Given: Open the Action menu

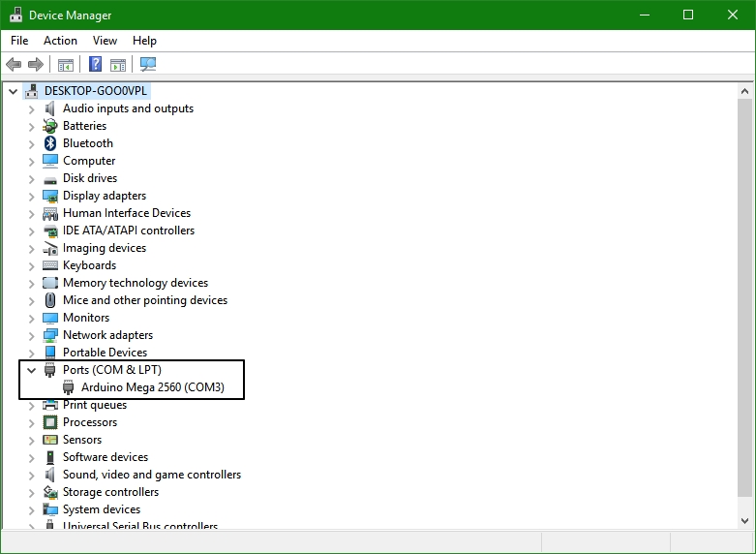Looking at the screenshot, I should tap(60, 41).
